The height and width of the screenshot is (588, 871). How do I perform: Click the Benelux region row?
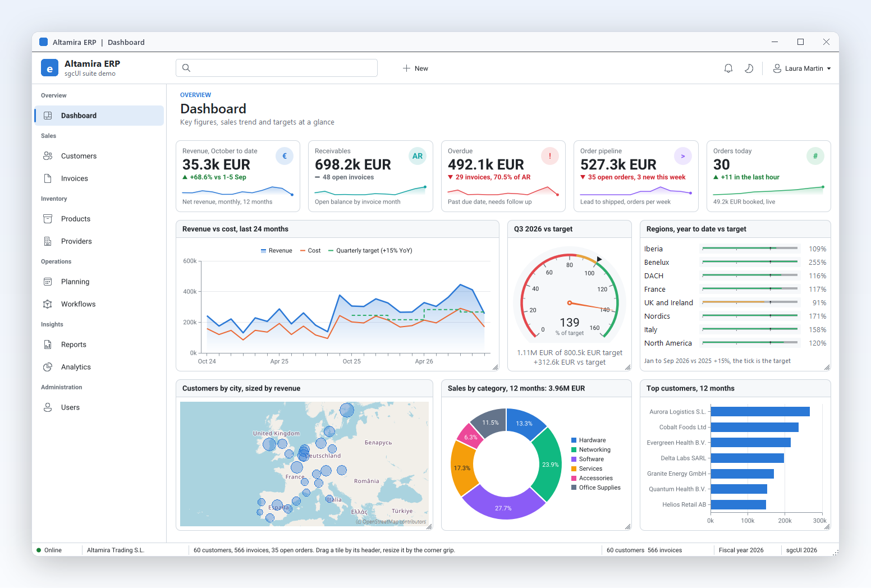tap(735, 263)
